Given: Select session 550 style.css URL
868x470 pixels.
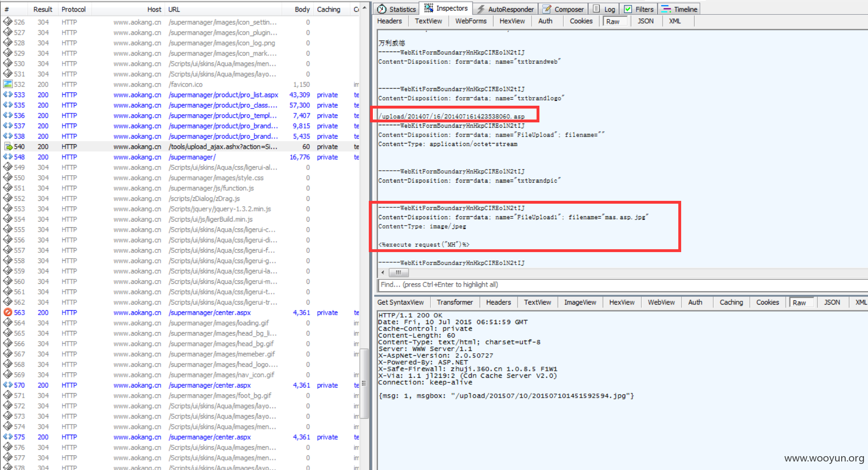Looking at the screenshot, I should click(216, 178).
